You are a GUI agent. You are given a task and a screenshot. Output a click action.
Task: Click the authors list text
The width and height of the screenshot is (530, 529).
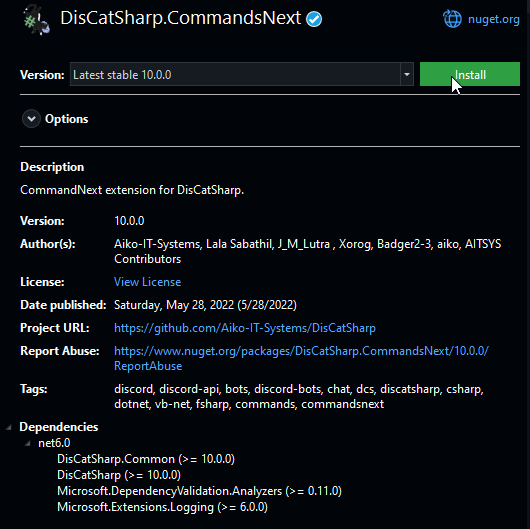[x=308, y=251]
